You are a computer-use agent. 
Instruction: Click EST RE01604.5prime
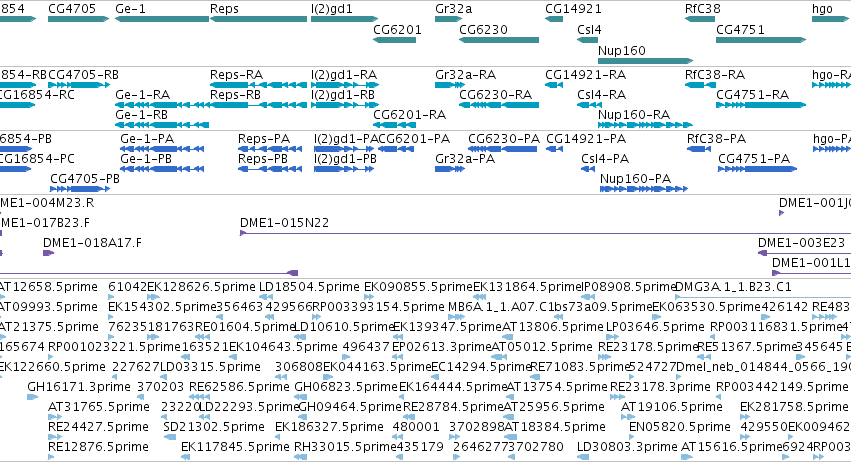(202, 337)
